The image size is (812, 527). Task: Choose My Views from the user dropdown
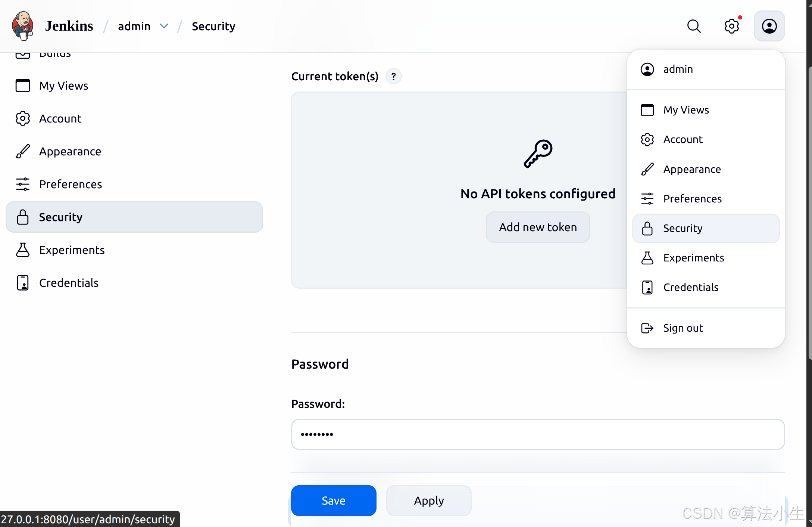pyautogui.click(x=686, y=110)
